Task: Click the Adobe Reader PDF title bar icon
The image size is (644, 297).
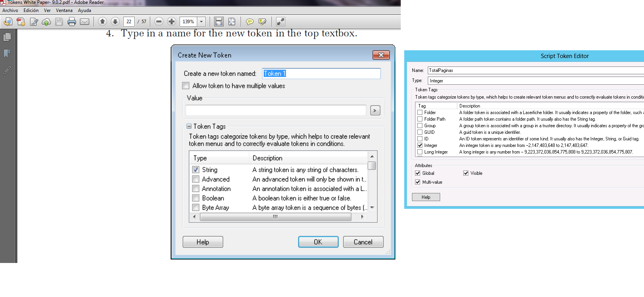Action: coord(3,2)
